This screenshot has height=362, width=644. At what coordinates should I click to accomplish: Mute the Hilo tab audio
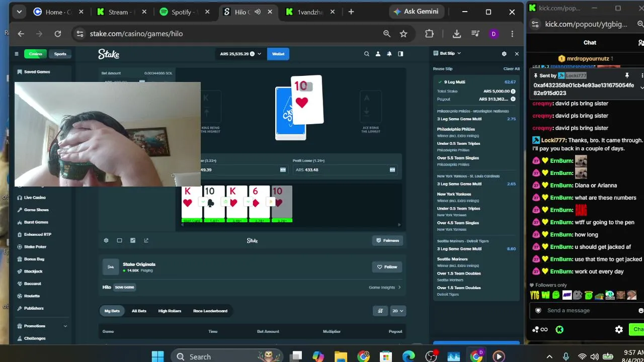click(258, 12)
